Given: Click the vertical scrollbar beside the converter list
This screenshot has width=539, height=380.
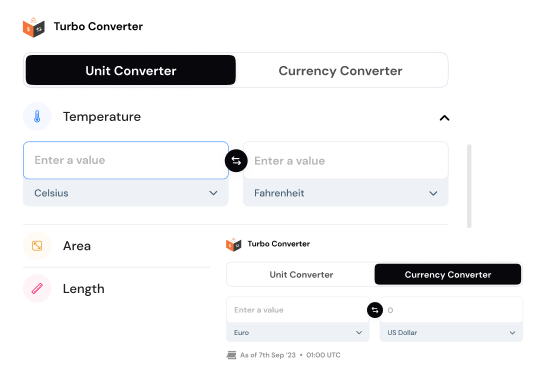Looking at the screenshot, I should [x=469, y=186].
